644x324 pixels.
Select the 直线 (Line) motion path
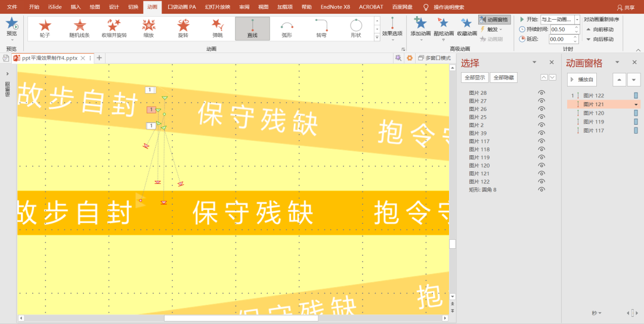(252, 29)
